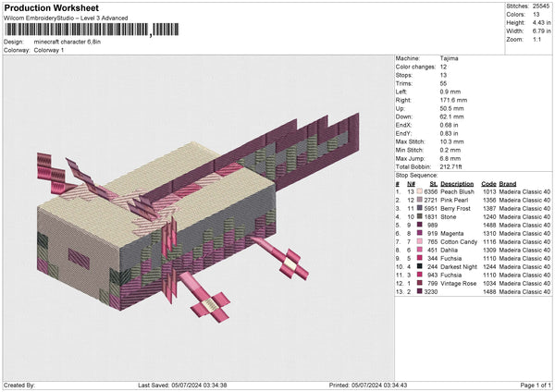Click the 'Peach Blush' description text
Viewport: 555px width, 392px height.
pyautogui.click(x=457, y=191)
